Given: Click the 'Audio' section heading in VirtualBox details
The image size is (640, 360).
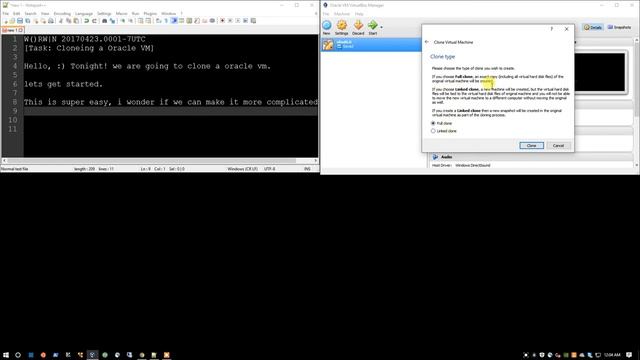Looking at the screenshot, I should tap(446, 157).
